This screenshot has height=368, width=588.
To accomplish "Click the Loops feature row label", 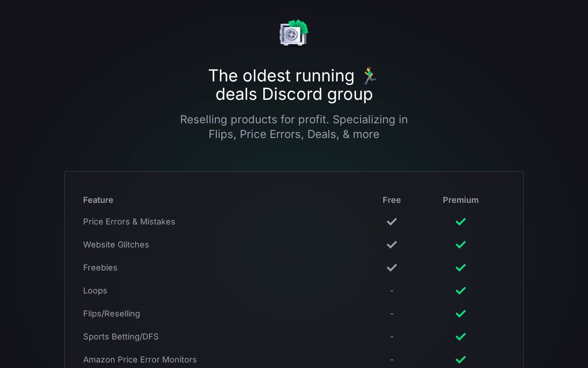I will pyautogui.click(x=95, y=291).
